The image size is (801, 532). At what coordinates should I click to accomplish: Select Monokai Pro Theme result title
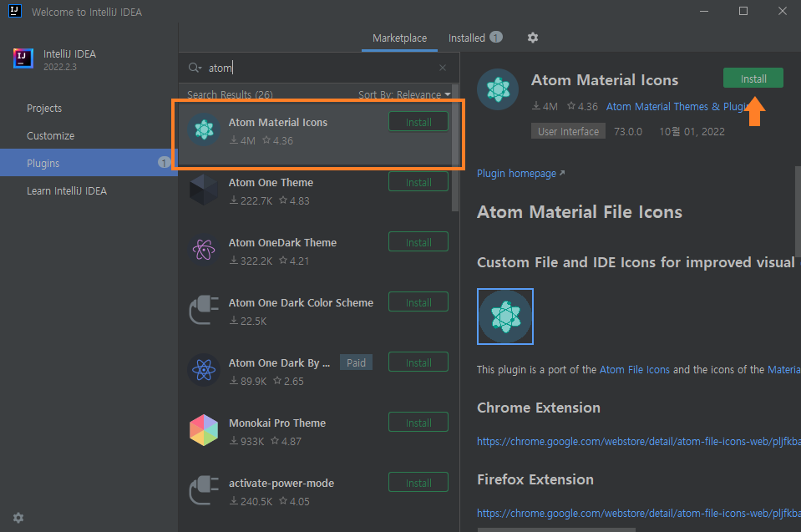(276, 423)
